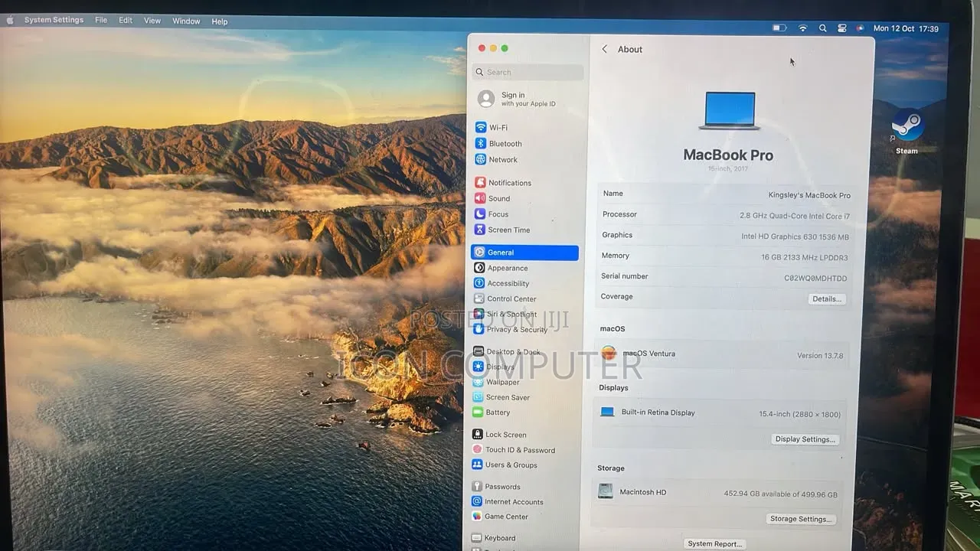Click Spotlight search icon in menu bar
The height and width of the screenshot is (551, 980).
(822, 28)
